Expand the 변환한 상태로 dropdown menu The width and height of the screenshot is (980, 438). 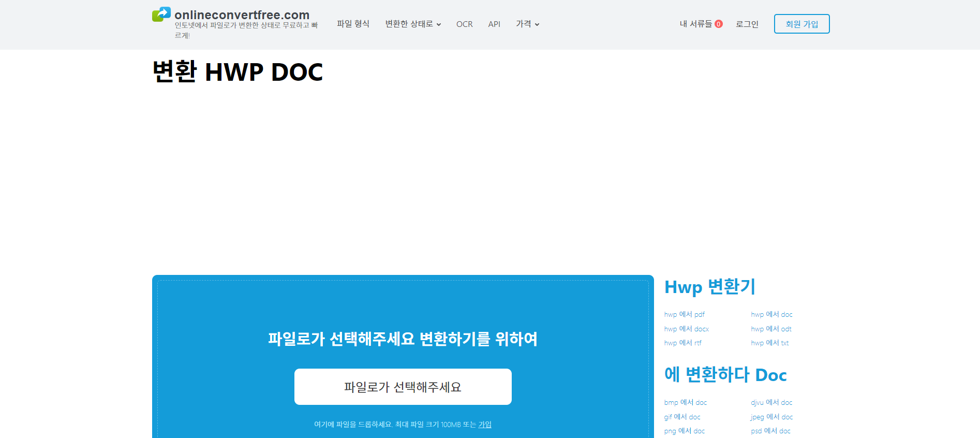413,24
